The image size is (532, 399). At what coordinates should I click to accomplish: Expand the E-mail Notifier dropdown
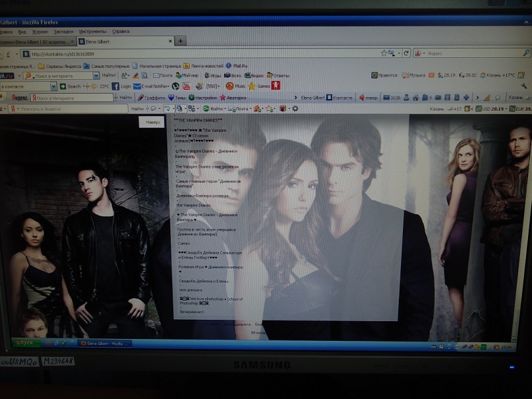169,86
